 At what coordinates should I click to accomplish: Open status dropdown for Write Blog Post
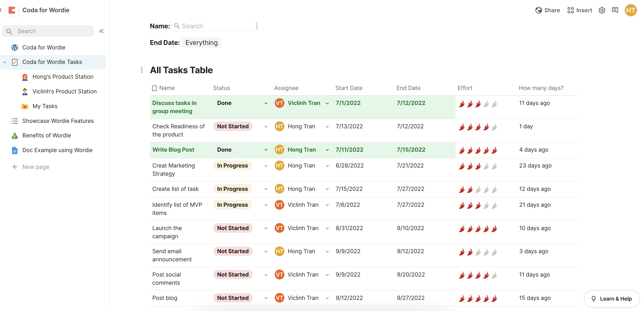[x=266, y=150]
